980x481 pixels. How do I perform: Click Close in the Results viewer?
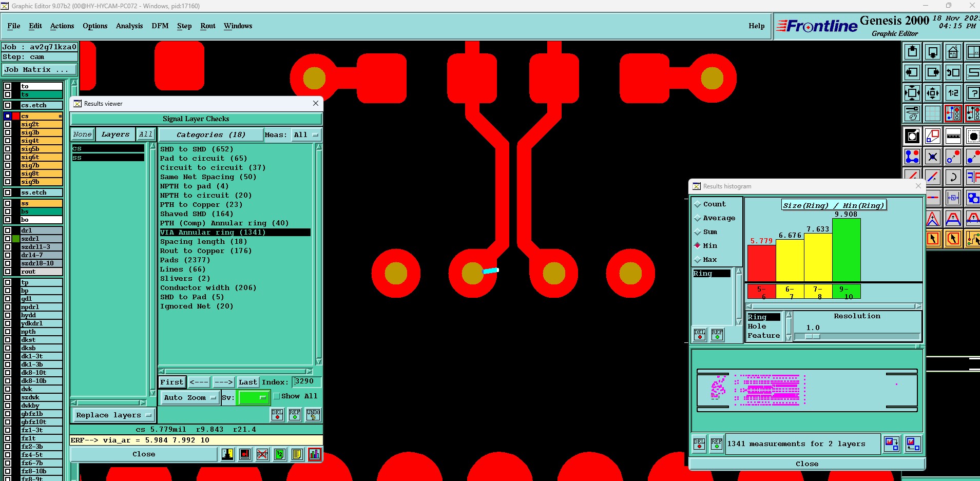pyautogui.click(x=144, y=454)
